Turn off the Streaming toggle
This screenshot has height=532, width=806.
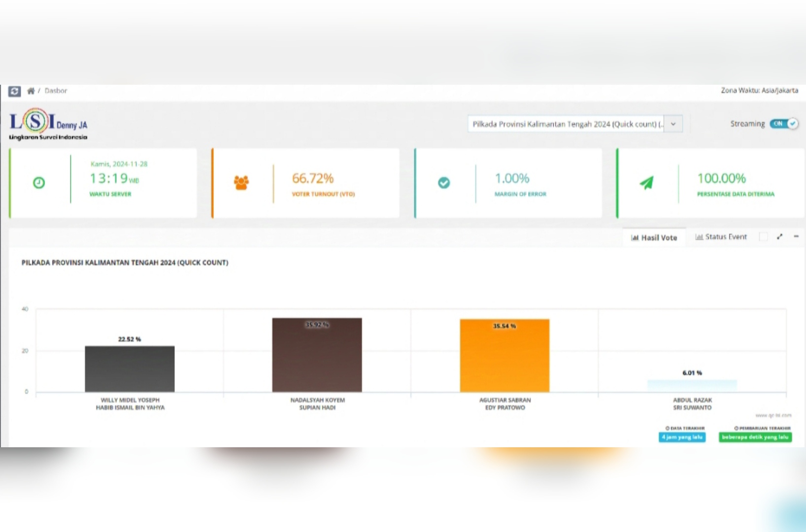pos(783,124)
